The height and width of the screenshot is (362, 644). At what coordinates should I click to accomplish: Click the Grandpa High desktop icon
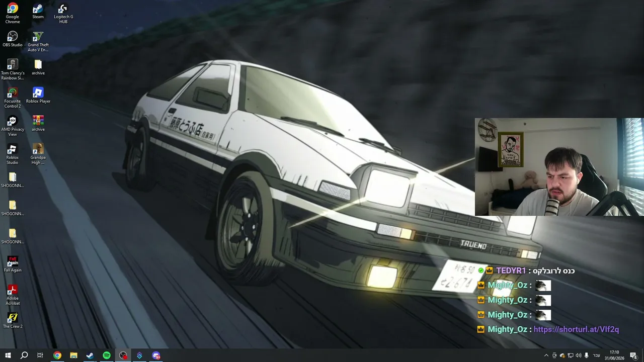click(x=38, y=154)
